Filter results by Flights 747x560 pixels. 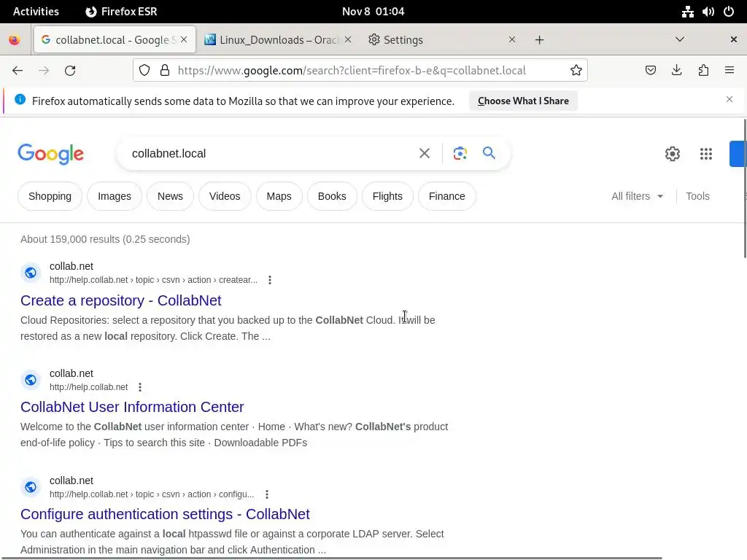click(387, 196)
